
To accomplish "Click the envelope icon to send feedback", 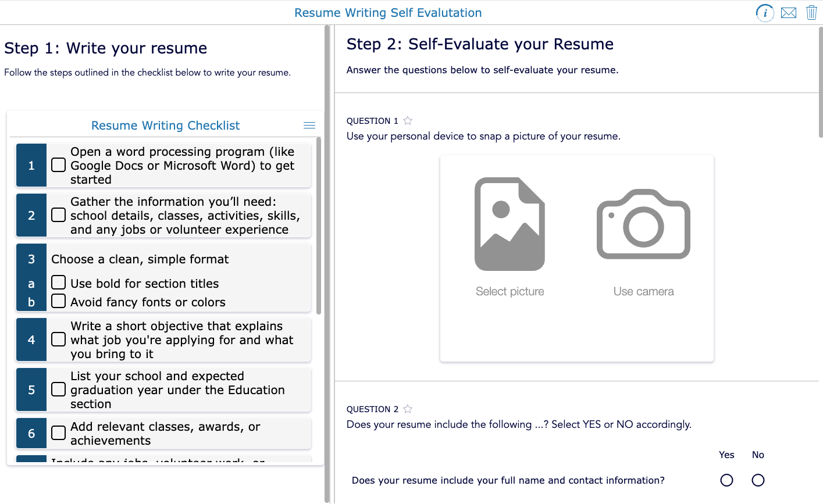I will click(789, 12).
